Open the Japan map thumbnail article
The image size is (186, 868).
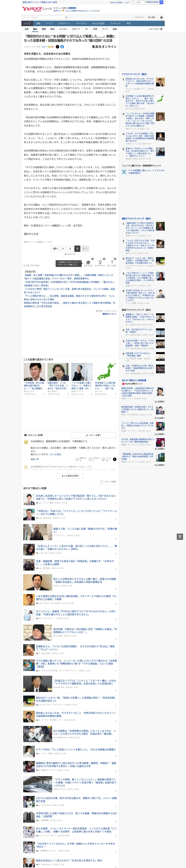click(106, 372)
